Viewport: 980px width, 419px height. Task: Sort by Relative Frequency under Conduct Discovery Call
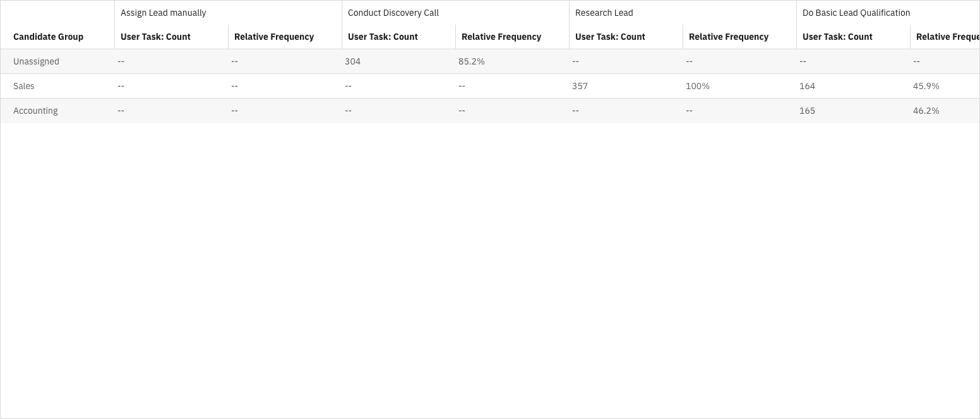pos(501,37)
